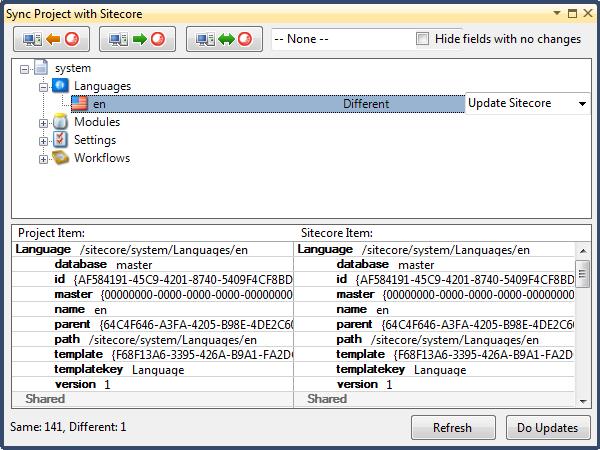Image resolution: width=600 pixels, height=450 pixels.
Task: Click the system document icon
Action: tap(41, 67)
